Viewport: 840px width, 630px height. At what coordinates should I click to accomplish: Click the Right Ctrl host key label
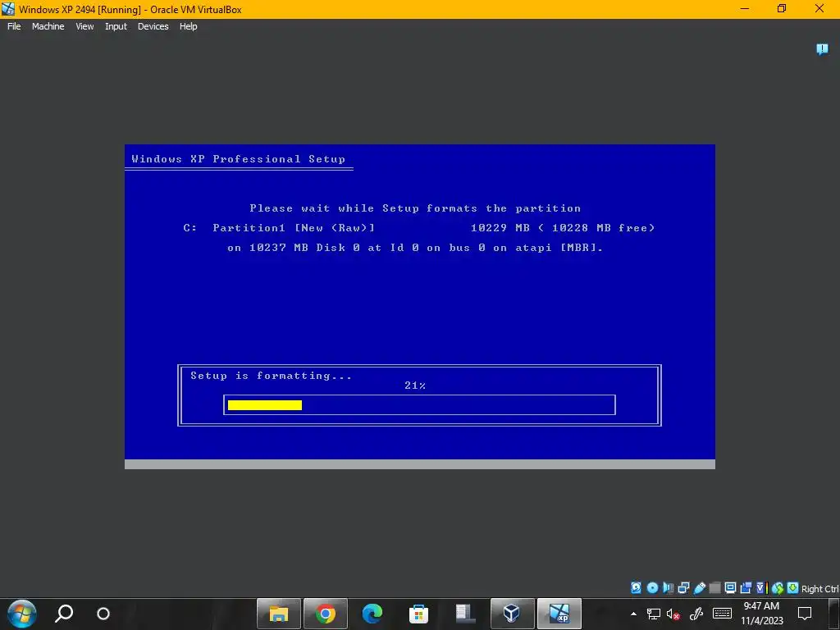[x=819, y=589]
